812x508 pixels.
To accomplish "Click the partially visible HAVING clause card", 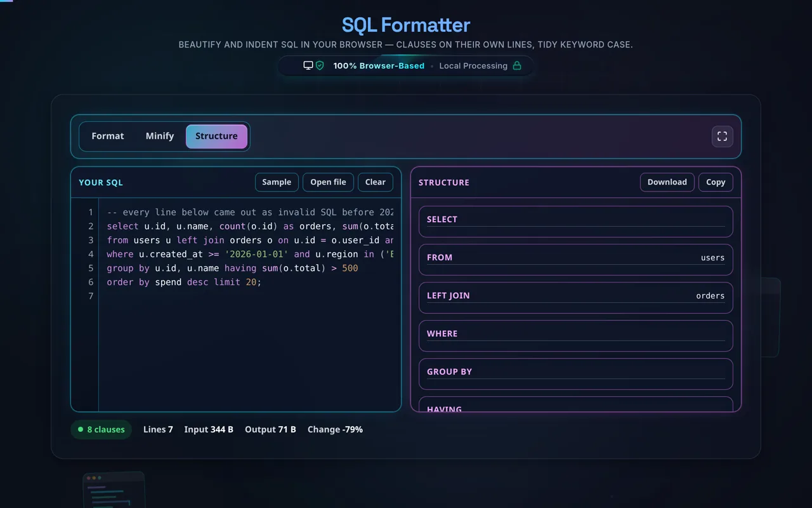I will (576, 404).
